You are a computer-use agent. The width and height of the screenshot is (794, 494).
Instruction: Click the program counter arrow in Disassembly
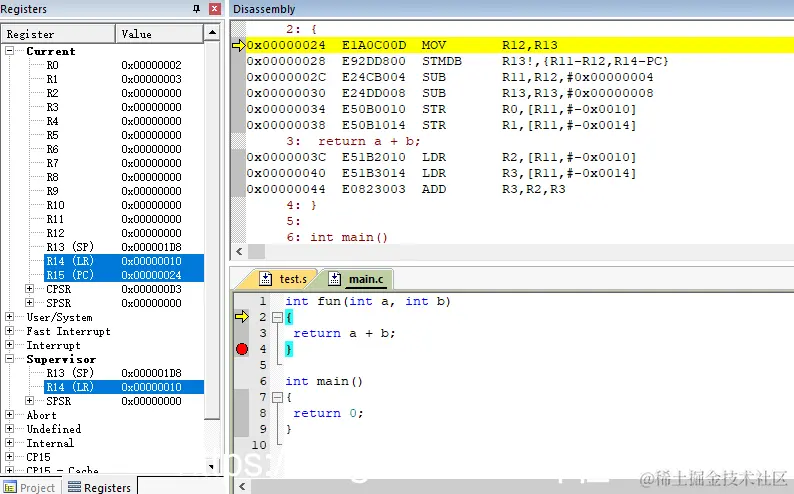coord(239,46)
